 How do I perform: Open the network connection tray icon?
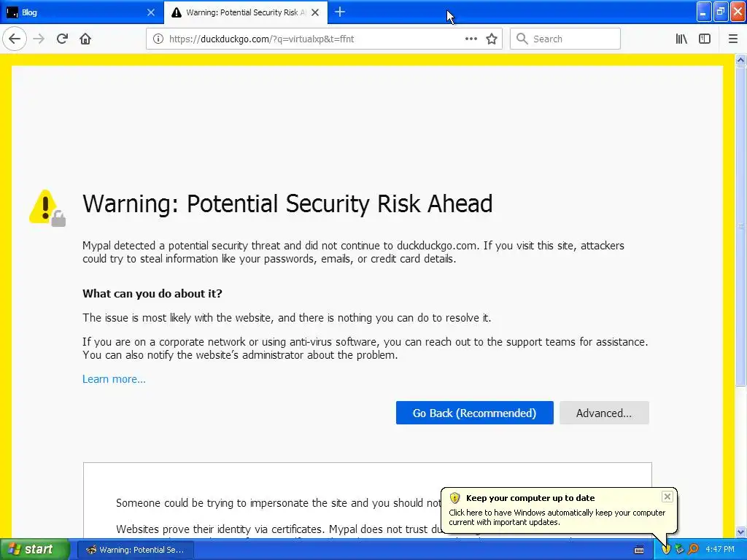coord(679,549)
